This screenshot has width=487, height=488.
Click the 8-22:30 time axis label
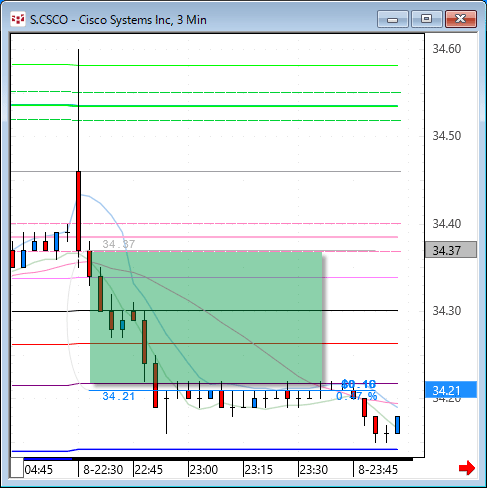[x=103, y=470]
